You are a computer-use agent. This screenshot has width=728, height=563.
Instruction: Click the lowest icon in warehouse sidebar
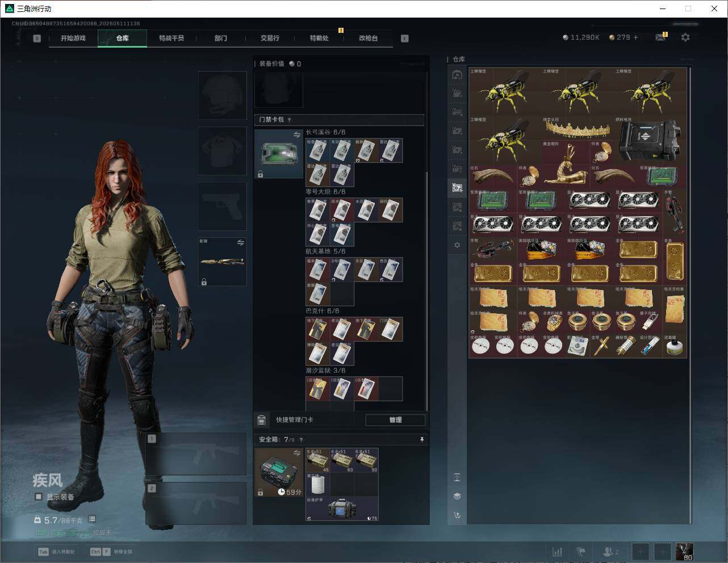click(457, 515)
